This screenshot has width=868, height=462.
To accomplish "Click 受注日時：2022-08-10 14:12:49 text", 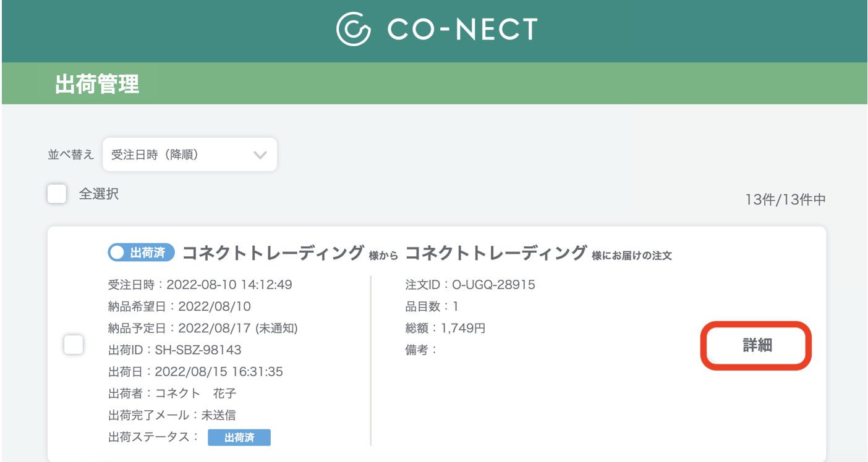I will pos(200,285).
